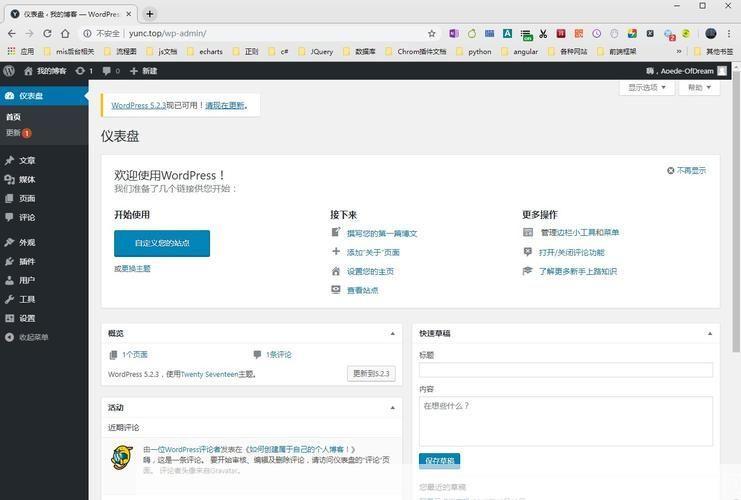The height and width of the screenshot is (500, 741).
Task: Open the 应用 apps shortcut
Action: pyautogui.click(x=21, y=52)
